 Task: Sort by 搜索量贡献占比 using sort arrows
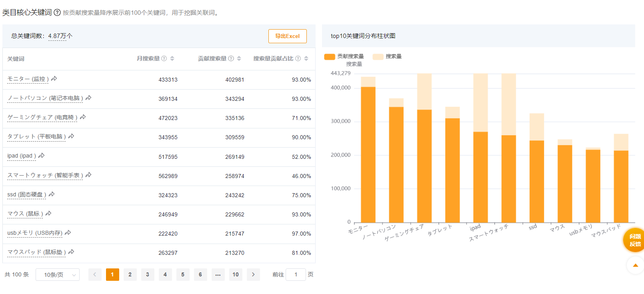coord(306,58)
